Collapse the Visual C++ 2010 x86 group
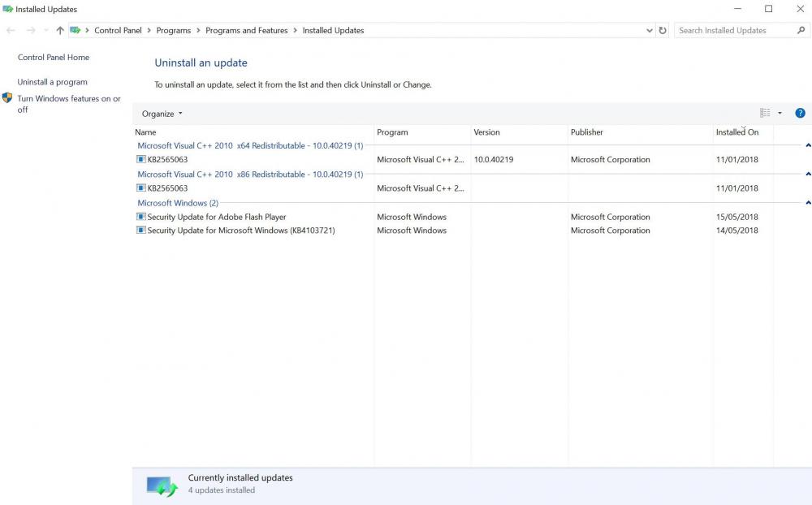812x505 pixels. point(808,175)
